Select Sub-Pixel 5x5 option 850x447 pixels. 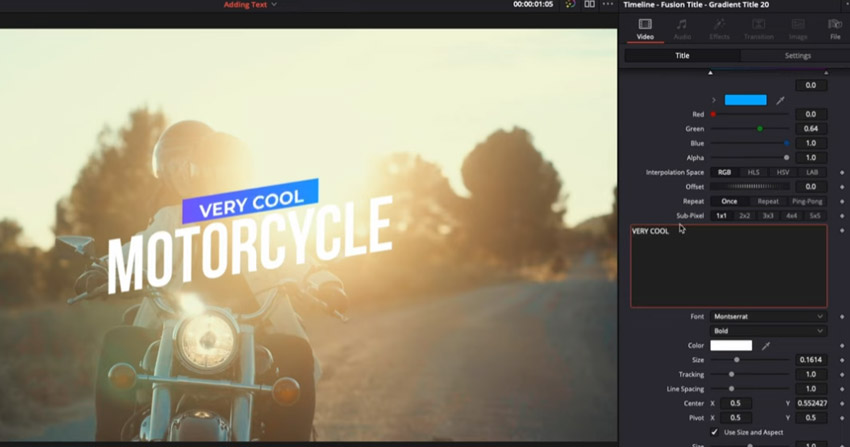click(x=815, y=216)
